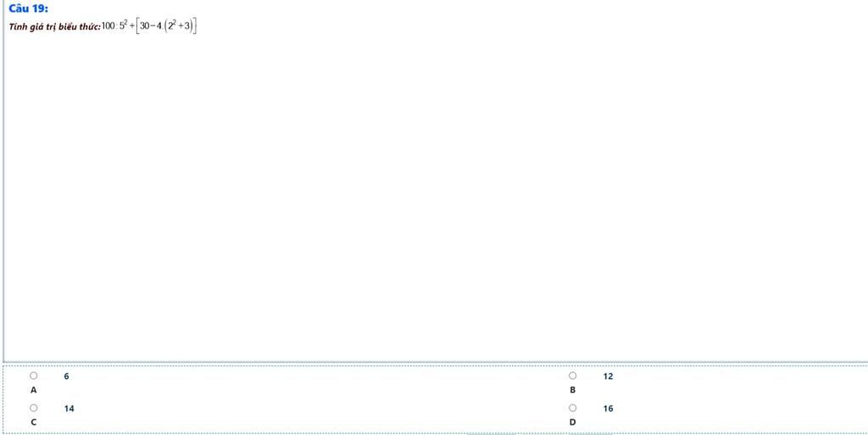Mark option D radio button
The width and height of the screenshot is (868, 435).
pos(573,408)
